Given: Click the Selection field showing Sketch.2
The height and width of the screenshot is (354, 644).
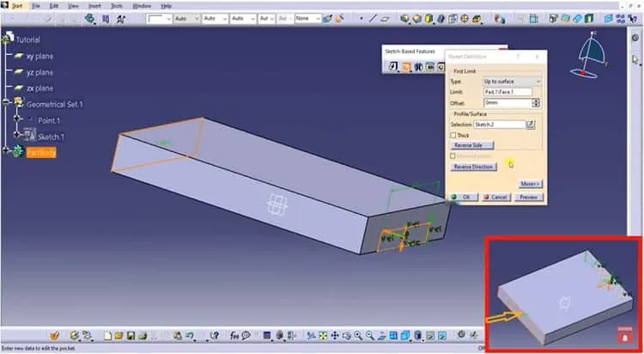Looking at the screenshot, I should 500,125.
